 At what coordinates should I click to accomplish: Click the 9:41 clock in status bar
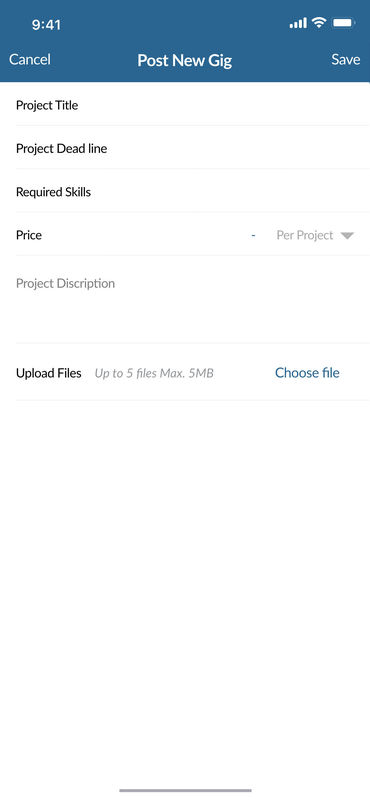tap(46, 25)
